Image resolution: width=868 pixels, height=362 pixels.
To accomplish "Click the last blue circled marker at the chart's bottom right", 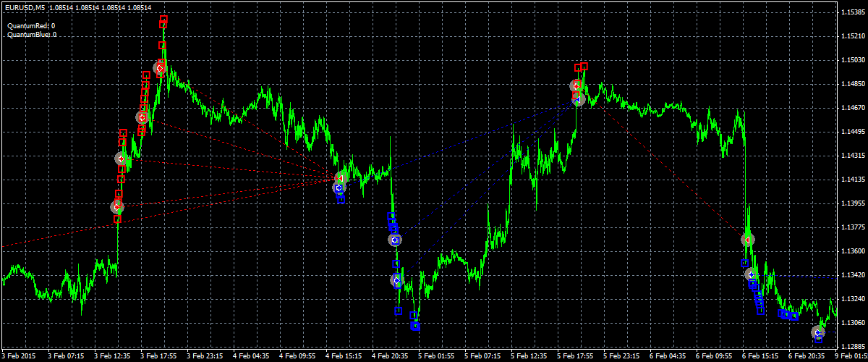I will [817, 332].
